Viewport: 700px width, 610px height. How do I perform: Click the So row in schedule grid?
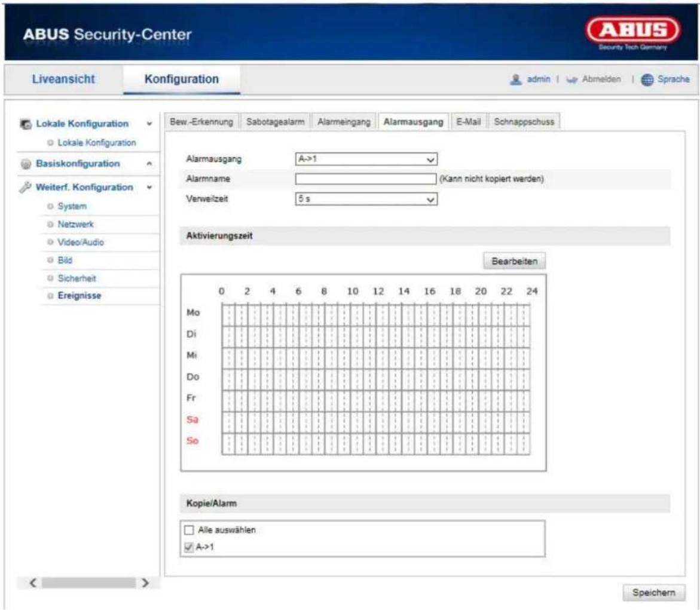pos(376,443)
